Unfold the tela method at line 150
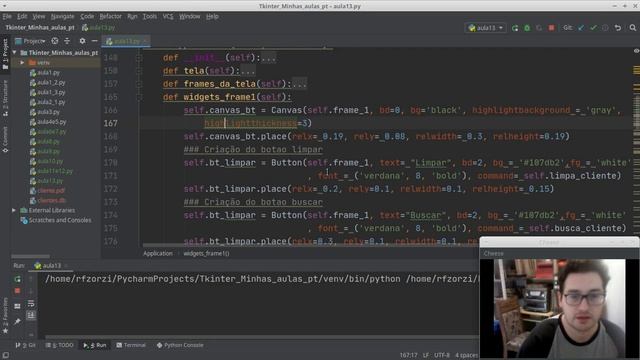The height and width of the screenshot is (360, 640). (140, 71)
